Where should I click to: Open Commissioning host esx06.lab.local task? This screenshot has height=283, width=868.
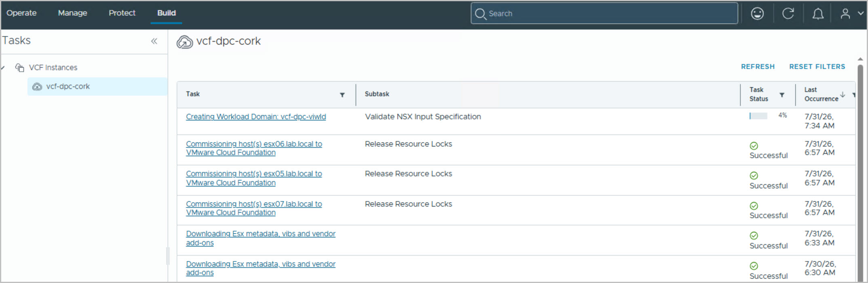click(254, 148)
